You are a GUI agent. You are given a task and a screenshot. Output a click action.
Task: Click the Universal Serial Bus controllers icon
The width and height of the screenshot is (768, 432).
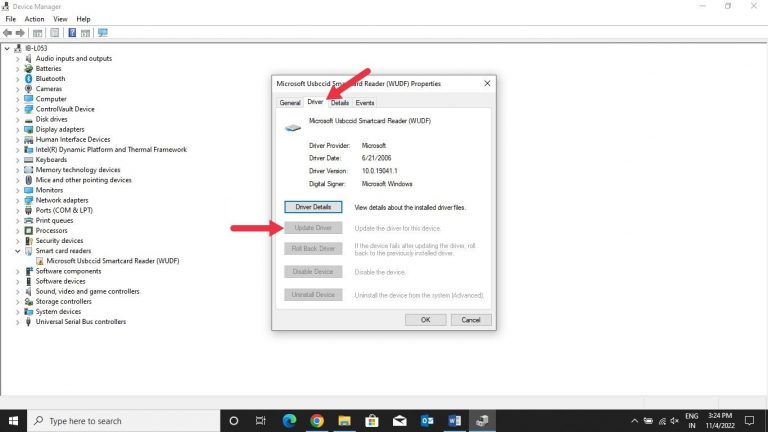[x=28, y=322]
